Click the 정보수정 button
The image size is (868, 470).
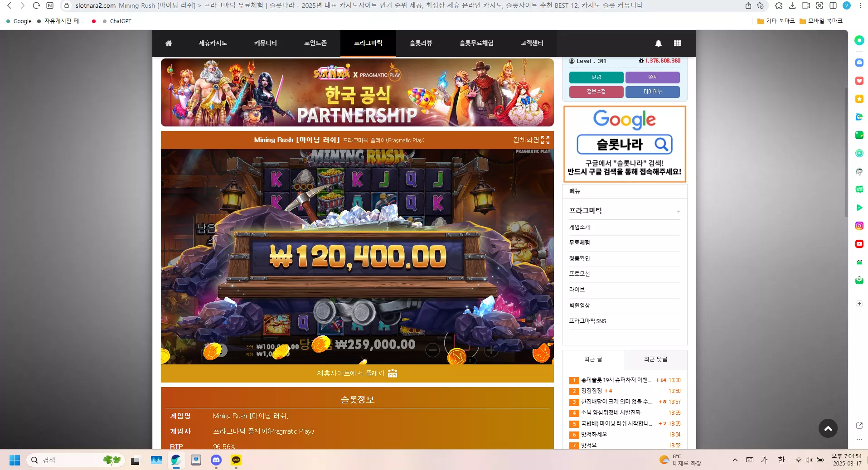(x=596, y=92)
